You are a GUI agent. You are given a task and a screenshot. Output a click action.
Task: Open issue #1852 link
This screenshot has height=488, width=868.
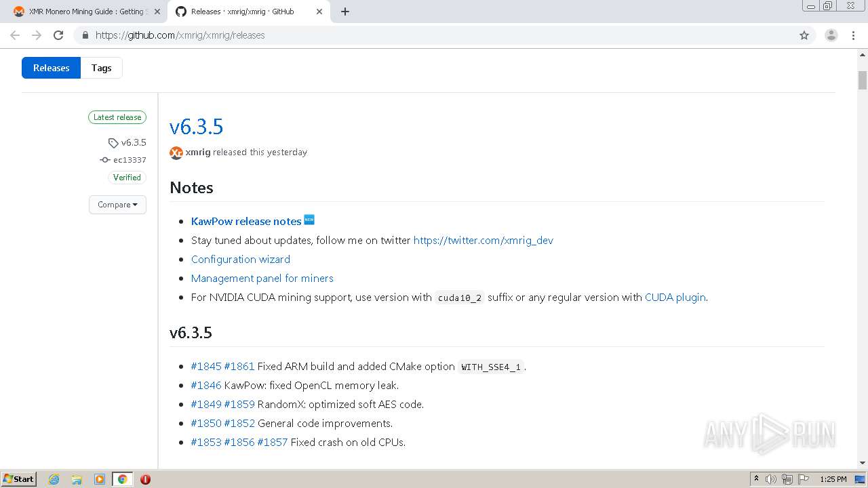click(239, 423)
